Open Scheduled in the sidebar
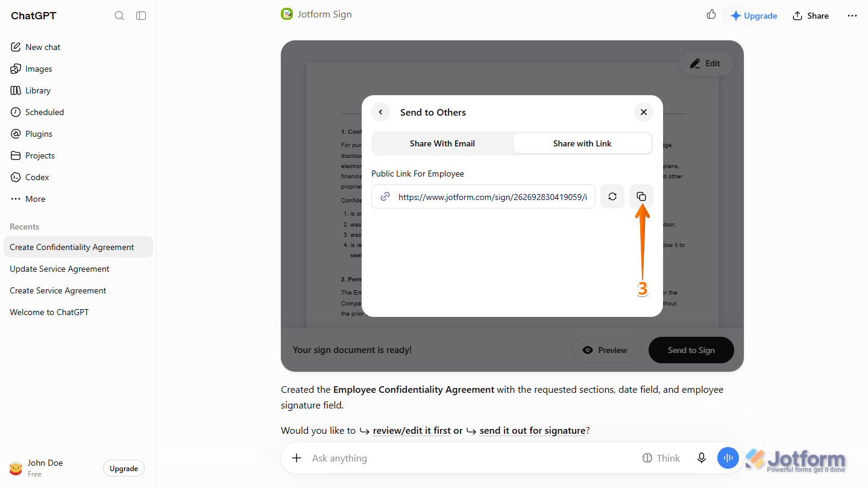 point(78,112)
